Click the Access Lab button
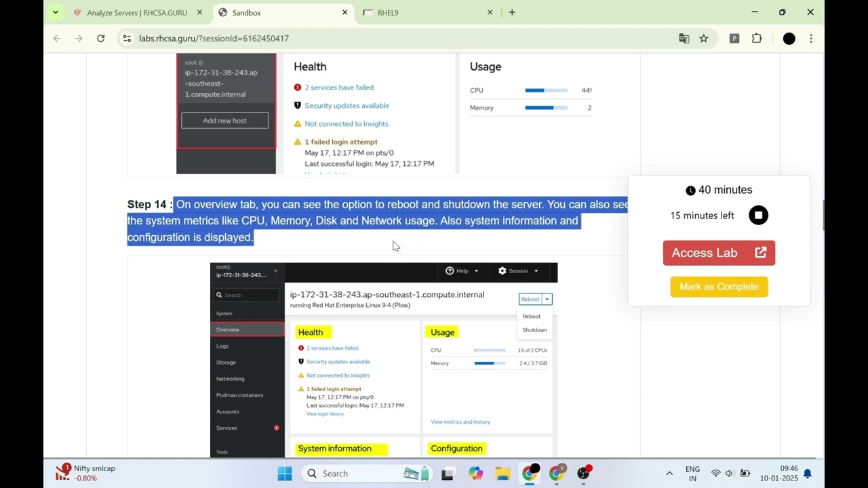The height and width of the screenshot is (488, 868). click(x=719, y=253)
